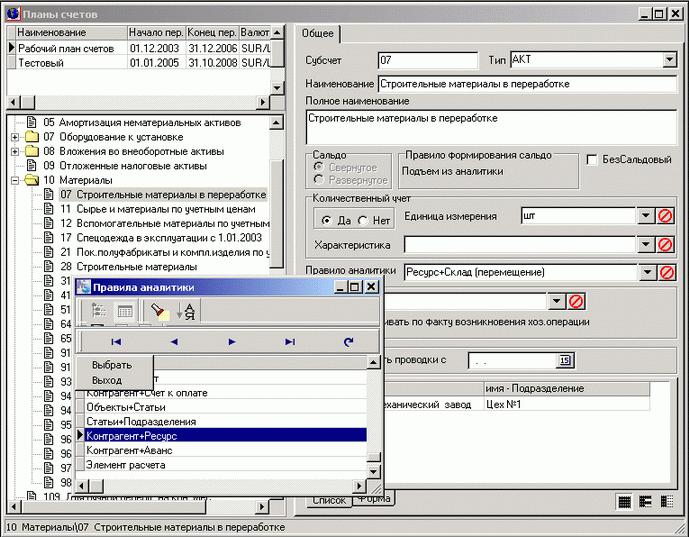Viewport: 689px width, 537px height.
Task: Select Контрагент+Аванс rule row
Action: pyautogui.click(x=225, y=450)
